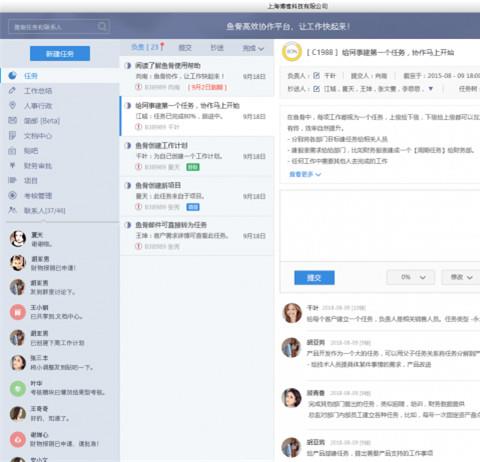Select the task 鱼骨创建工作计划
480x462 pixels.
[197, 156]
